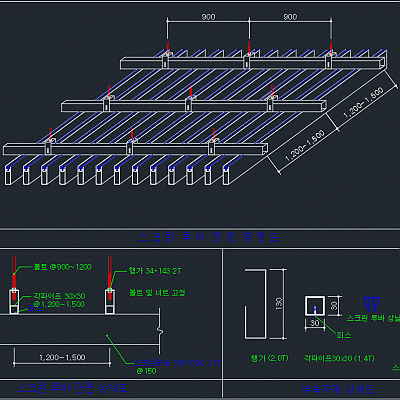Screen dimensions: 400x400
Task: Click the label '스크린루바 30X100X 1.1T'
Action: point(178,363)
